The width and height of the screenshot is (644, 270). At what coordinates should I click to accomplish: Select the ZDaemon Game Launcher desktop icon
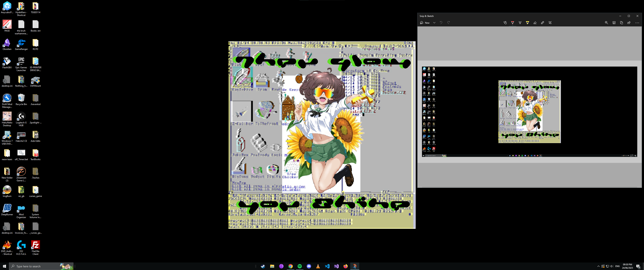(x=21, y=175)
